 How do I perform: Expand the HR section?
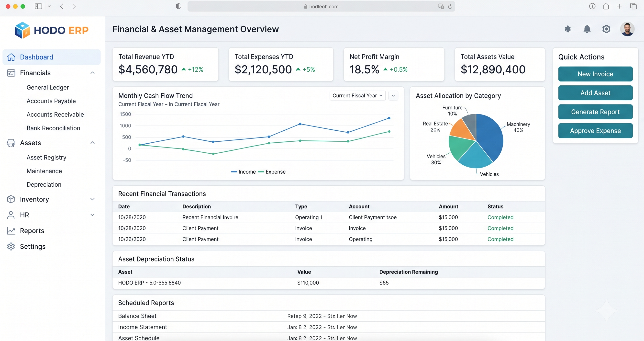pyautogui.click(x=92, y=215)
